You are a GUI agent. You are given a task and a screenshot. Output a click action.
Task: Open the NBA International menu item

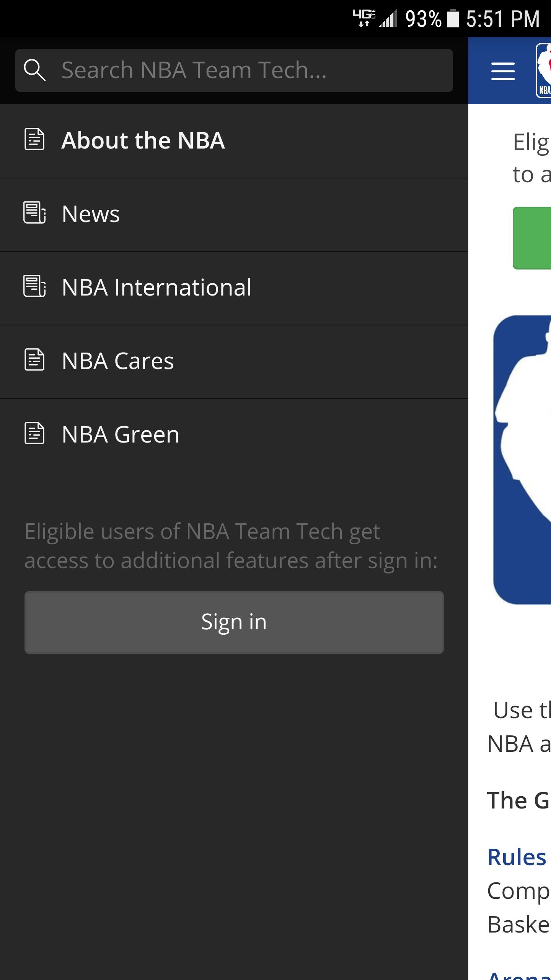234,288
